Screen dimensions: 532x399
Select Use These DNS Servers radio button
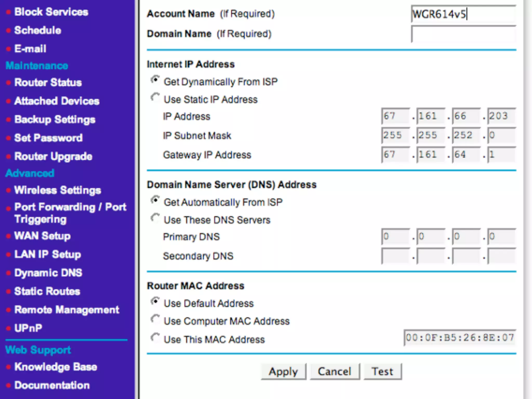point(155,218)
